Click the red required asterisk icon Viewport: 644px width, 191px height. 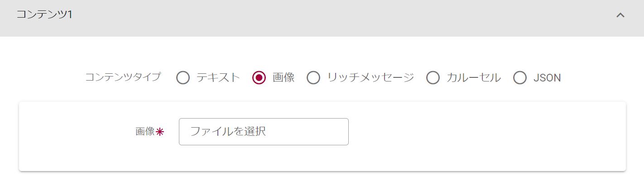pyautogui.click(x=160, y=132)
